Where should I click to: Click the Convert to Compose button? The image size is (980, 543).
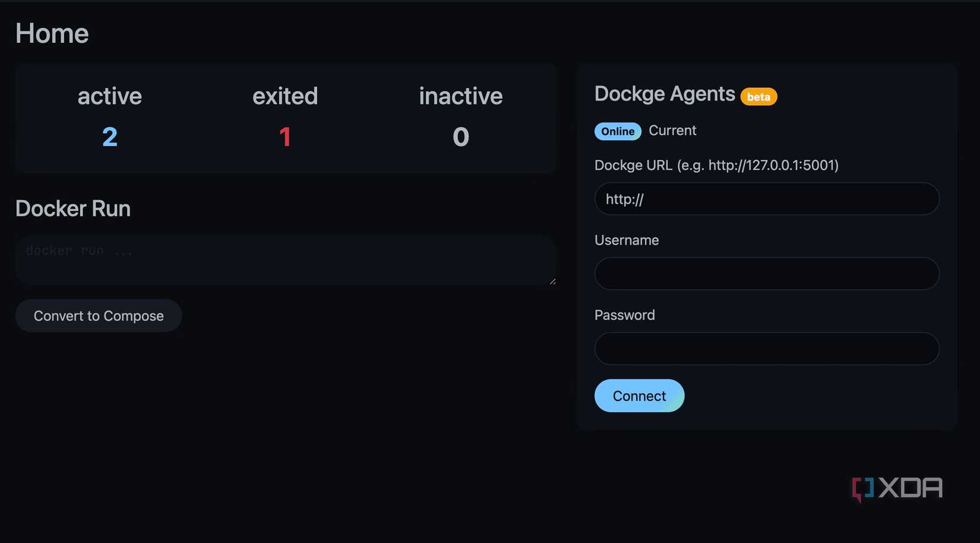tap(99, 315)
